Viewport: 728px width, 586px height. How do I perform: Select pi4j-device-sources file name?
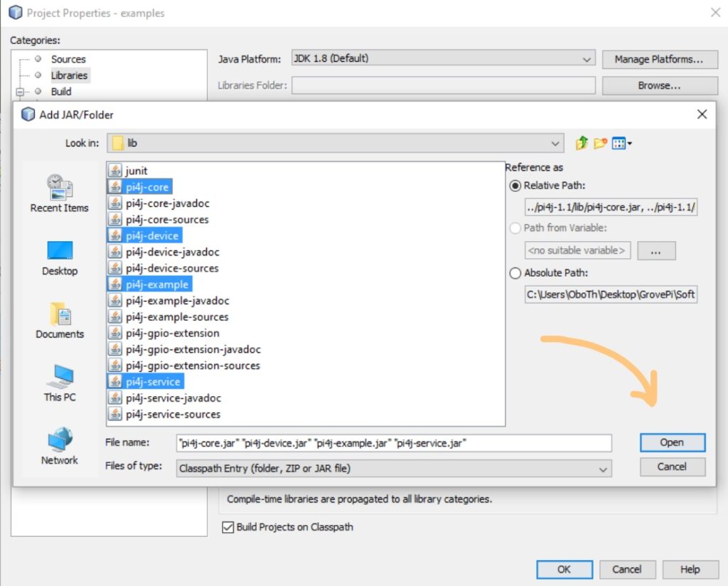(x=172, y=268)
